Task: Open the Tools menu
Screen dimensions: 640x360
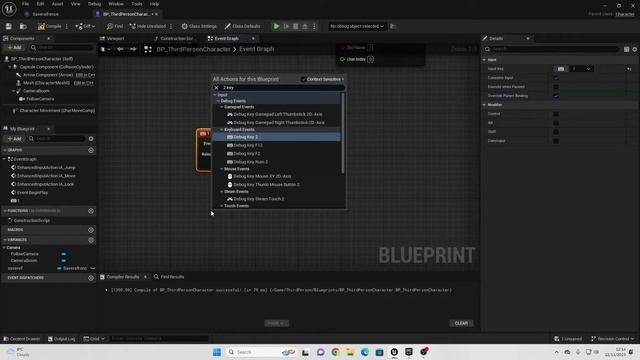Action: point(137,4)
